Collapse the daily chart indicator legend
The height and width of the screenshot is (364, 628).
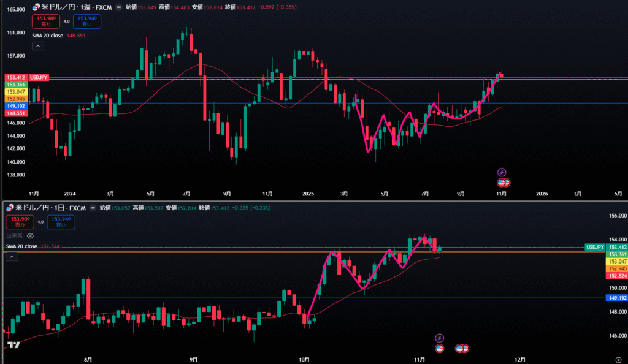[x=12, y=257]
